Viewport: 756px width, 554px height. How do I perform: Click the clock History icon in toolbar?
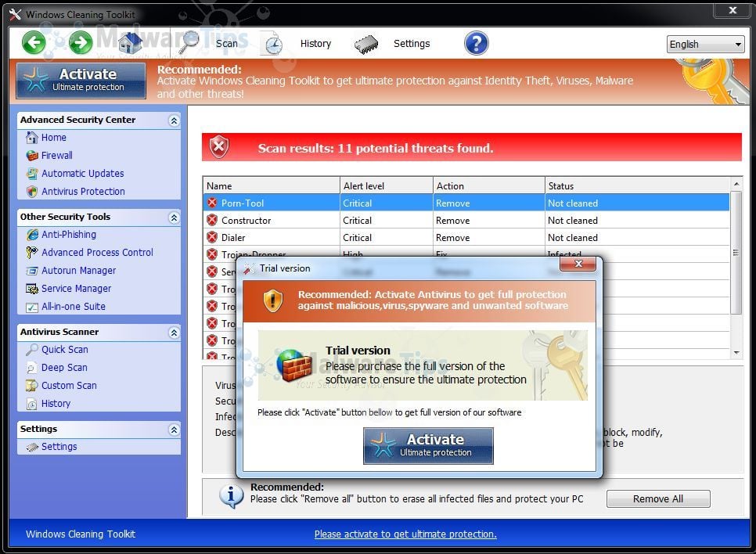point(273,44)
